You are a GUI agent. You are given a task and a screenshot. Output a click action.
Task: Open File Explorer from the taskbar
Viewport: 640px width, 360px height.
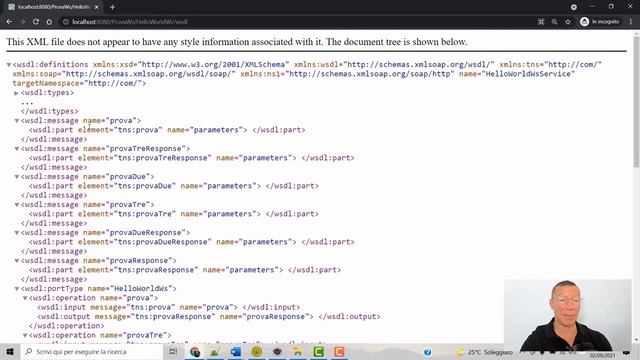(x=298, y=351)
